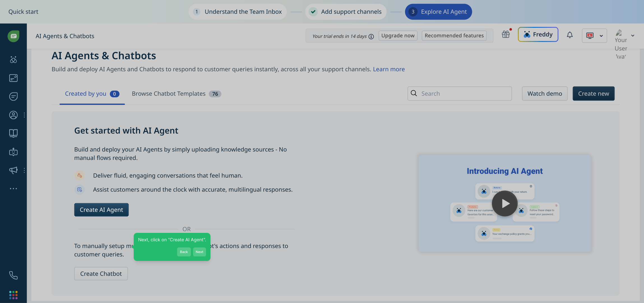Click the notifications bell icon

coord(570,35)
